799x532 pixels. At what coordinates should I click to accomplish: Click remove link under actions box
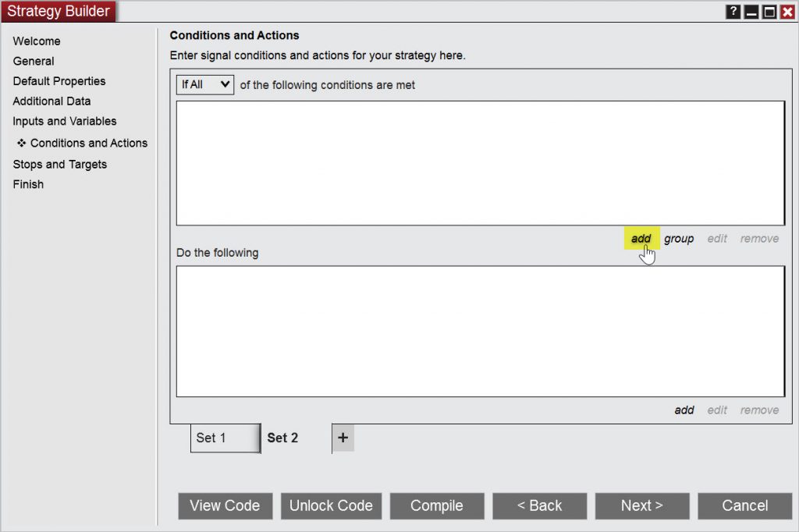tap(759, 410)
